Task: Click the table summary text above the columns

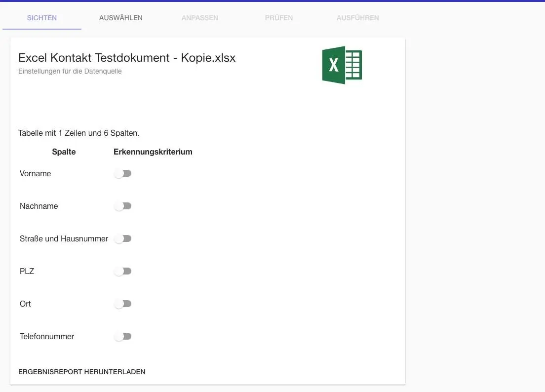Action: point(78,133)
